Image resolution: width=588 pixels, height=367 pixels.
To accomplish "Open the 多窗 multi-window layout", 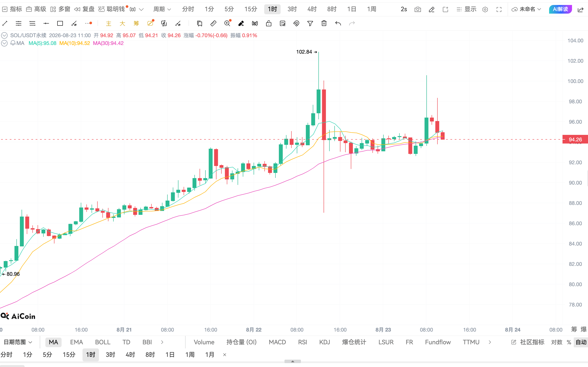I will click(60, 9).
